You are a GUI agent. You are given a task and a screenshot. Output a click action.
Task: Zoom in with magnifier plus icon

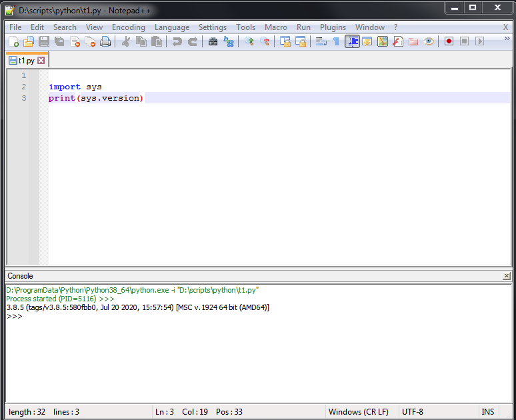[x=249, y=41]
